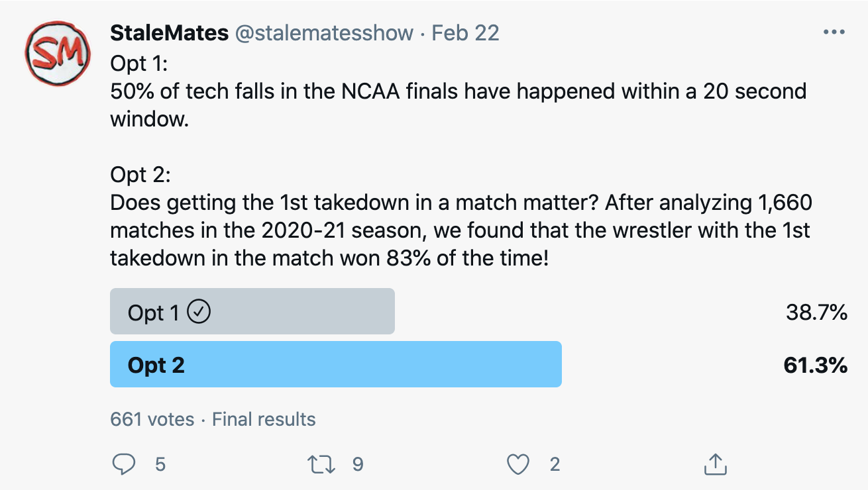Open the StaleMates display name link

[169, 33]
